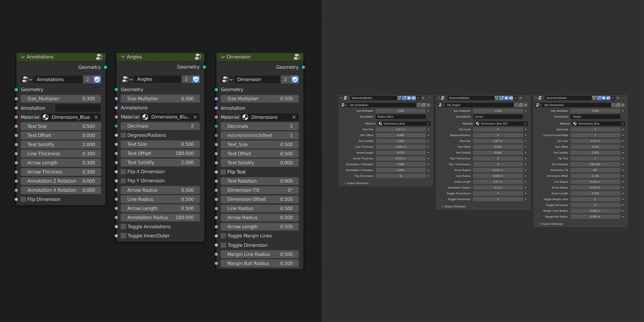Click the node group icon in Dimension header
644x322 pixels.
pos(297,57)
